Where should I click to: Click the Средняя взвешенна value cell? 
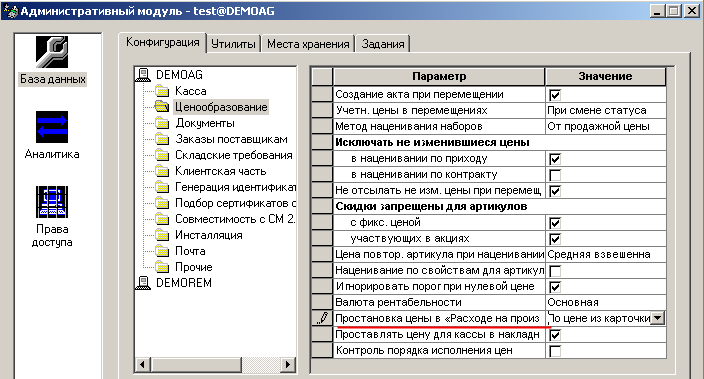click(605, 255)
